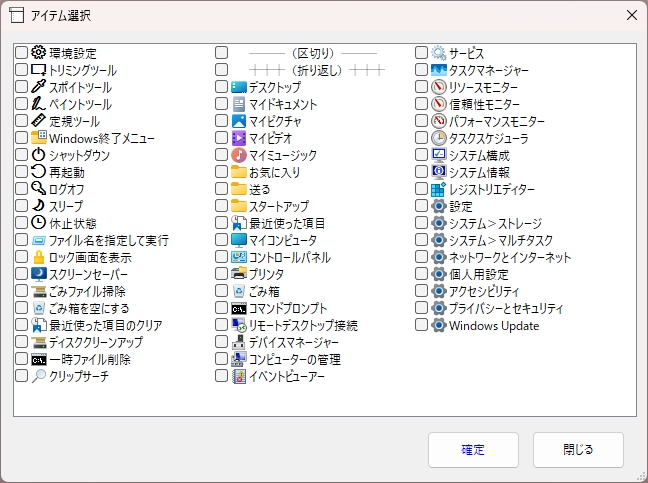648x483 pixels.
Task: Select the システム > ストレージ label
Action: pos(496,223)
